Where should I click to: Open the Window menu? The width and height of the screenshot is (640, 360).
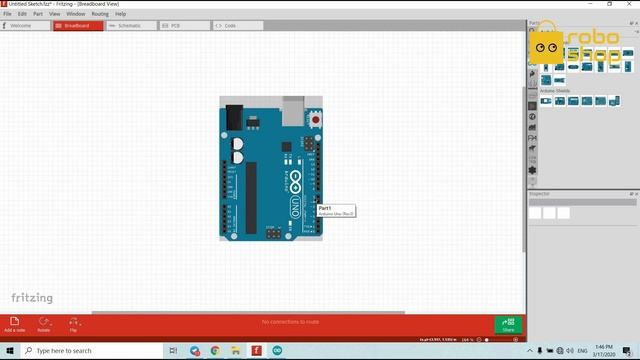pyautogui.click(x=76, y=14)
